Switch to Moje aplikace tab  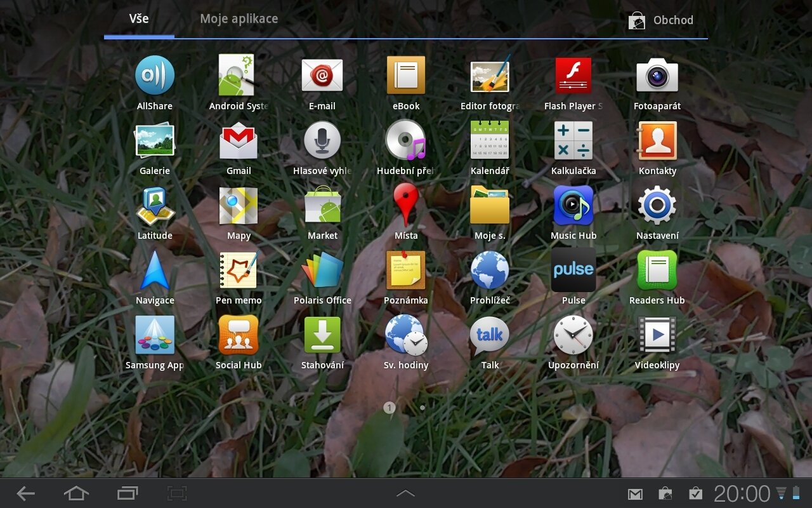[x=239, y=19]
